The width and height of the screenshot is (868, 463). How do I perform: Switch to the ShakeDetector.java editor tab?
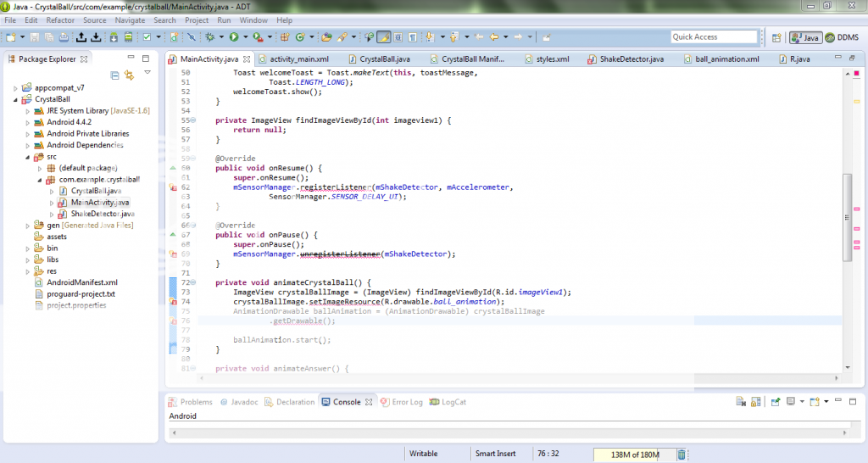point(627,59)
